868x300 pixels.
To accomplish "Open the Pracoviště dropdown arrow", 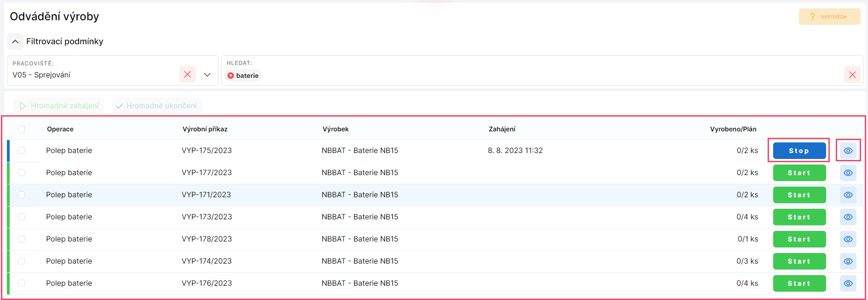I will (207, 75).
